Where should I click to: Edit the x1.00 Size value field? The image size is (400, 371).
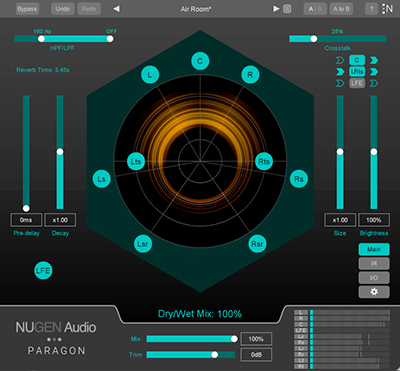pos(340,220)
